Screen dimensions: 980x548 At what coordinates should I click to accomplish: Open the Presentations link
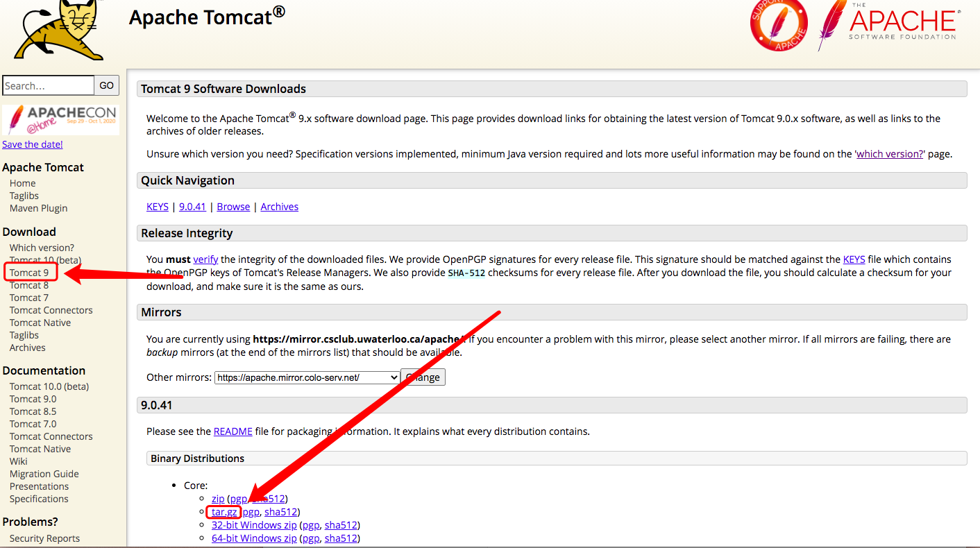(40, 486)
